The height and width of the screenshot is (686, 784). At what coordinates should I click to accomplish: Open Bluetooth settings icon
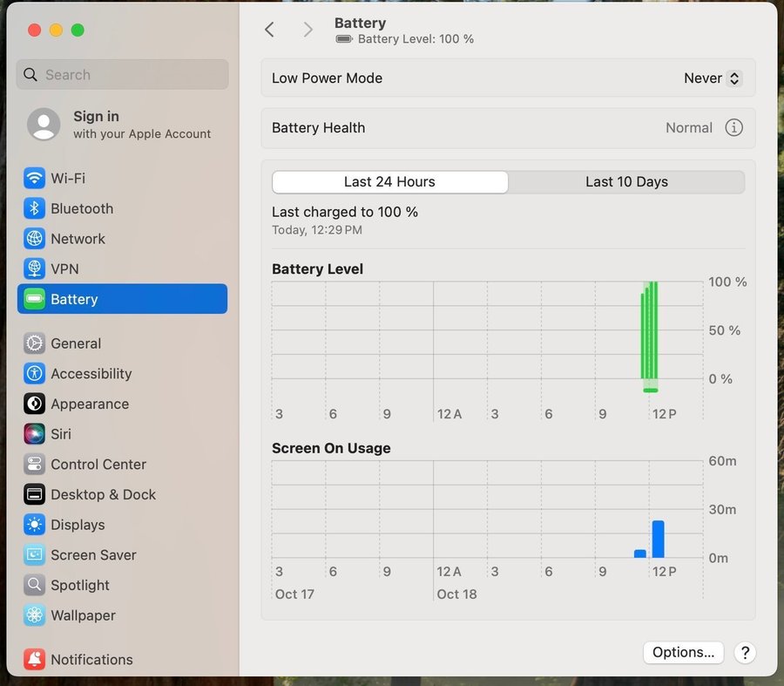(35, 208)
